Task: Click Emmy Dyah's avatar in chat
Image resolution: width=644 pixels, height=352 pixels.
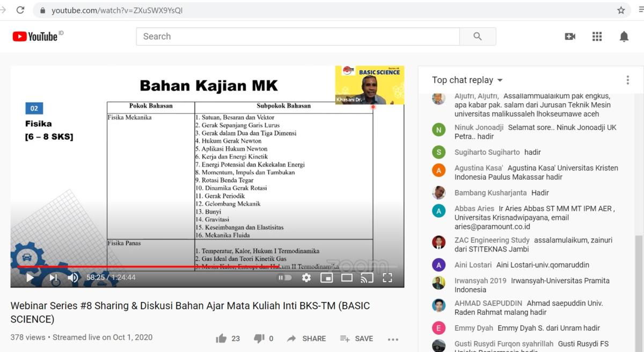Action: [x=439, y=328]
